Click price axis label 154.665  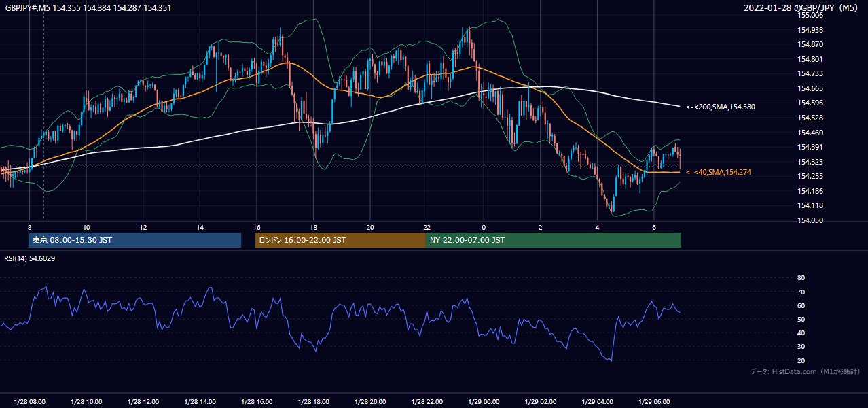point(810,88)
